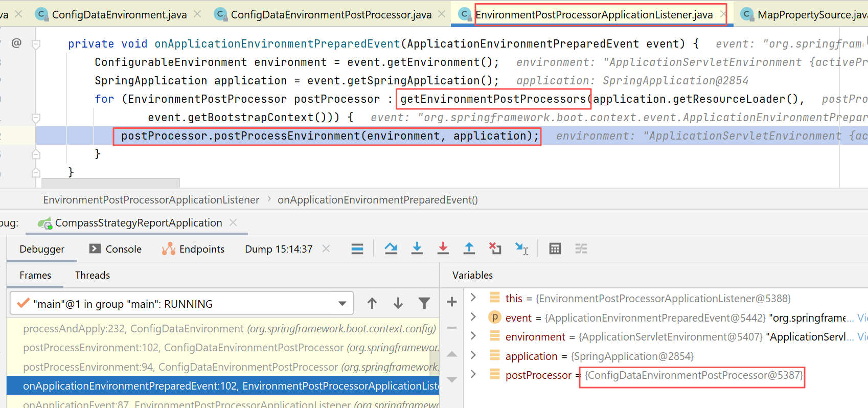This screenshot has height=408, width=868.
Task: Expand the environment variable node
Action: click(473, 336)
